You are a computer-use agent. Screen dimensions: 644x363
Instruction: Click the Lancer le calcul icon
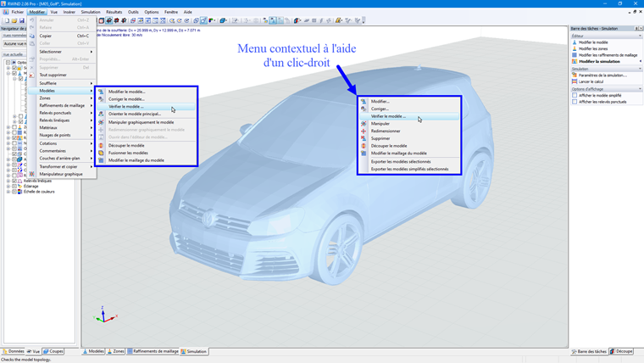click(575, 81)
